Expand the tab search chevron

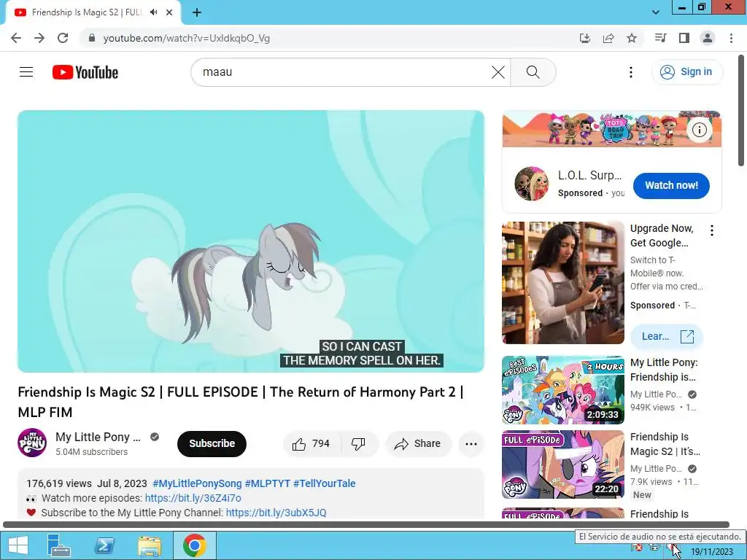(x=656, y=12)
